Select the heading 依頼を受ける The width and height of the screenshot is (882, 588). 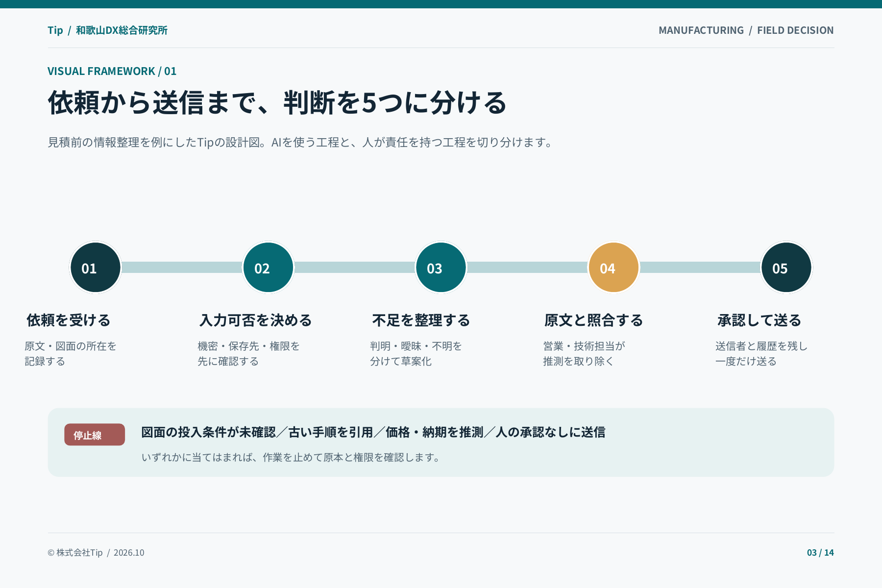[69, 320]
